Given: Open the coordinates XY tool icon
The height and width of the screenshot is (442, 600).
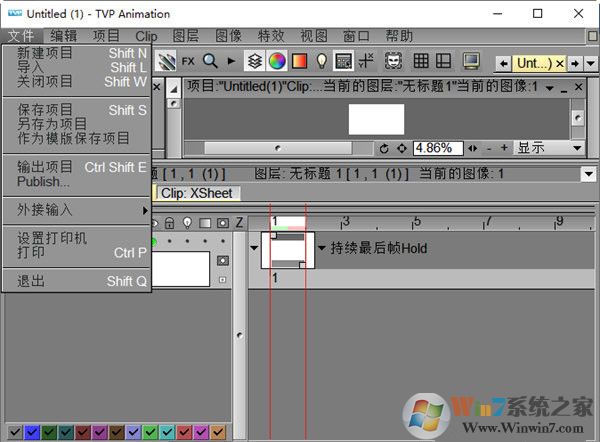Looking at the screenshot, I should [x=366, y=61].
